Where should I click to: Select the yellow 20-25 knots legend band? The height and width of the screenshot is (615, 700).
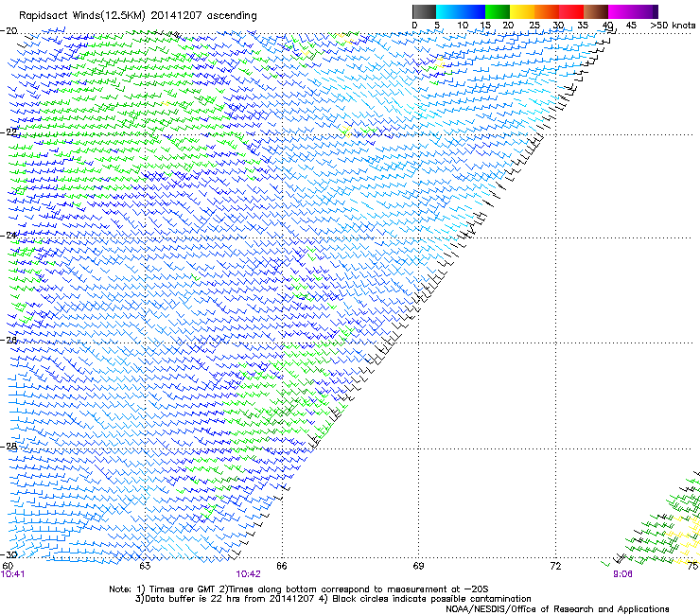coord(522,11)
